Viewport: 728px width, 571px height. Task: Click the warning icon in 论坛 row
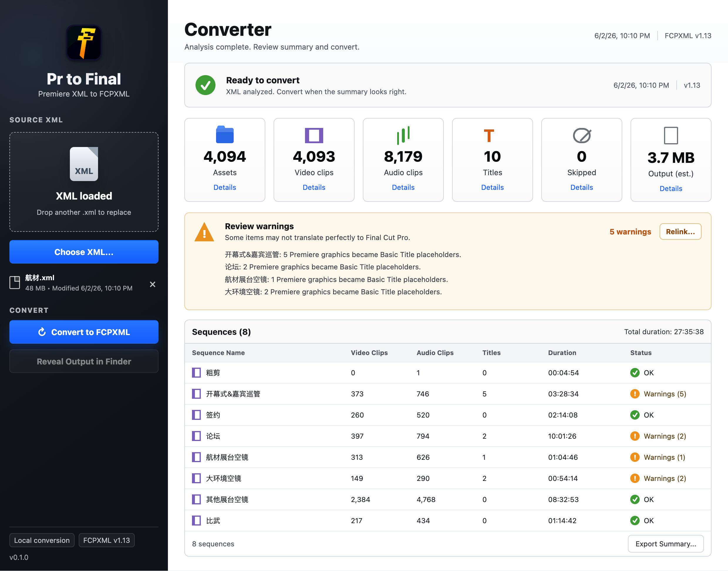(x=635, y=436)
